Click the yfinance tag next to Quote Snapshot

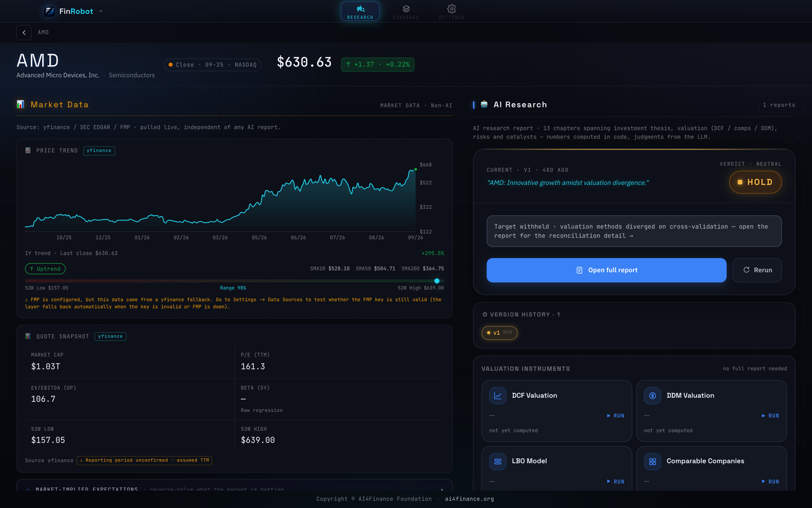(110, 336)
